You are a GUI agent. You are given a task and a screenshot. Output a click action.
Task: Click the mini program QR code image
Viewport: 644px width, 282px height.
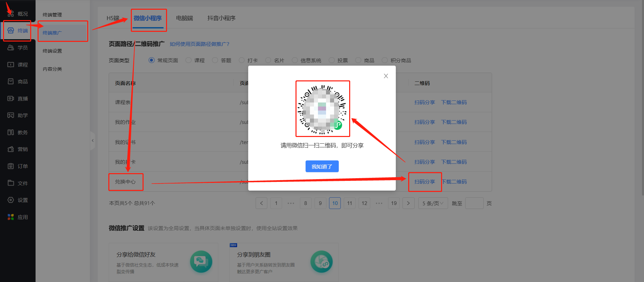pos(322,109)
